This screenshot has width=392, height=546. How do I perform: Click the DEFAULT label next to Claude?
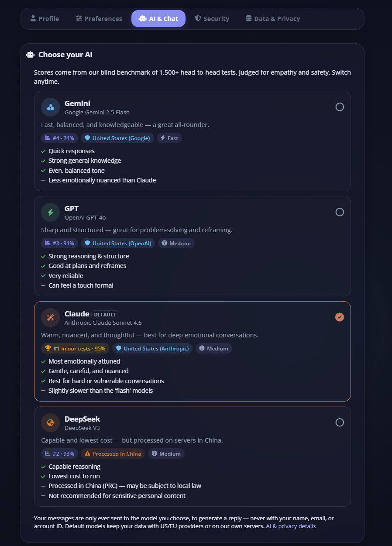[105, 314]
